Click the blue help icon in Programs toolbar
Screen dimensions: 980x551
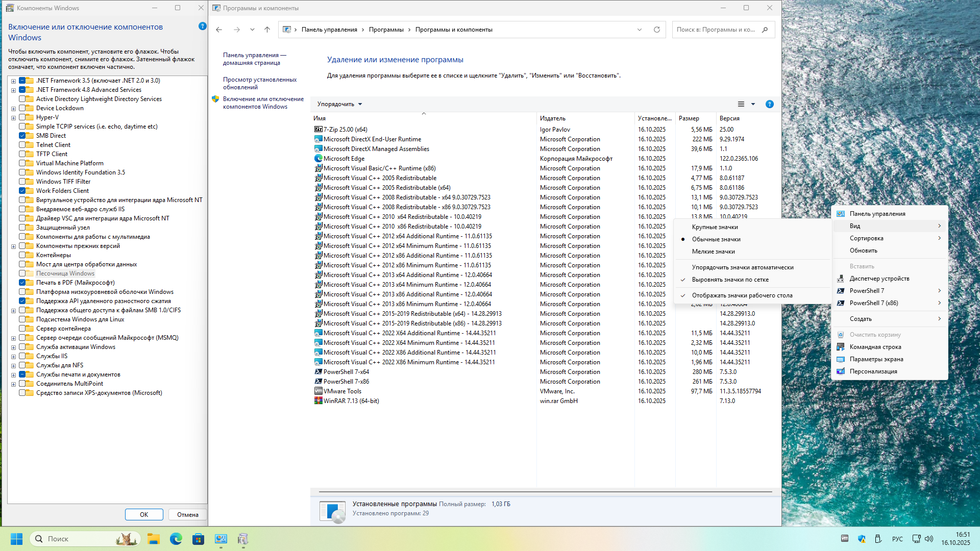pos(769,104)
